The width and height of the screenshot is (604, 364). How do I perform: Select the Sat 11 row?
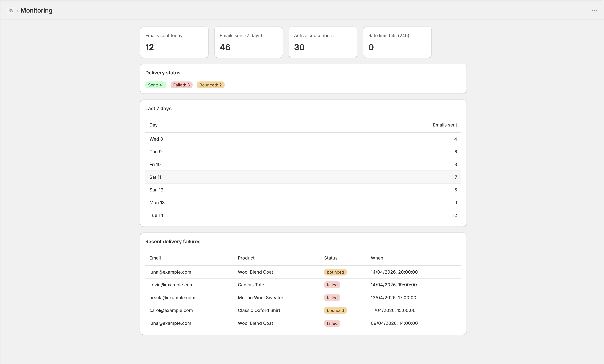[x=303, y=177]
